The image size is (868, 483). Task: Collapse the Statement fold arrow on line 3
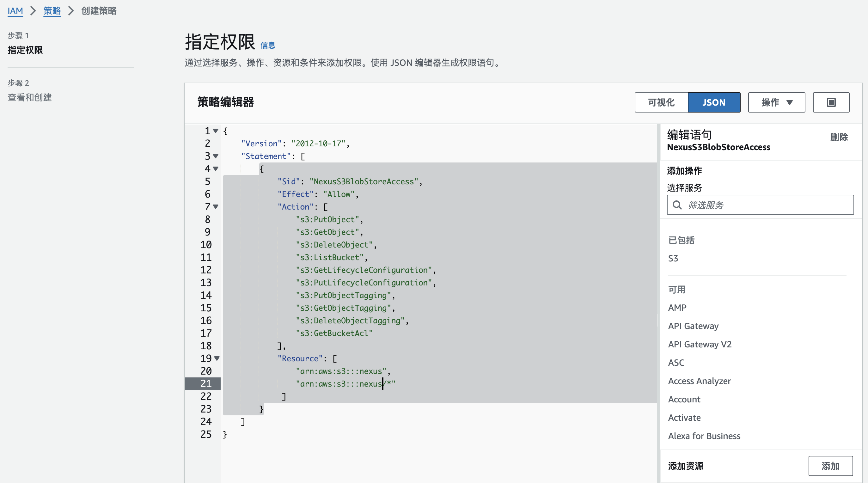pos(216,156)
